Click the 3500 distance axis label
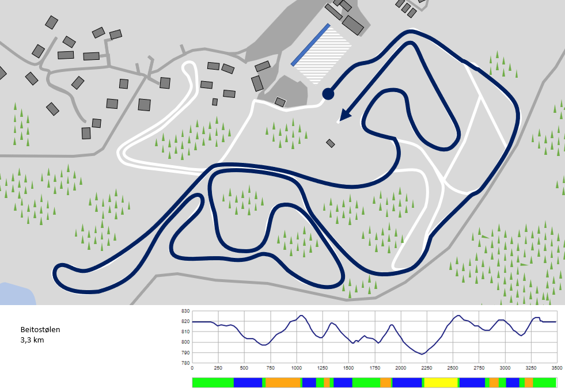This screenshot has width=565, height=392. 557,368
